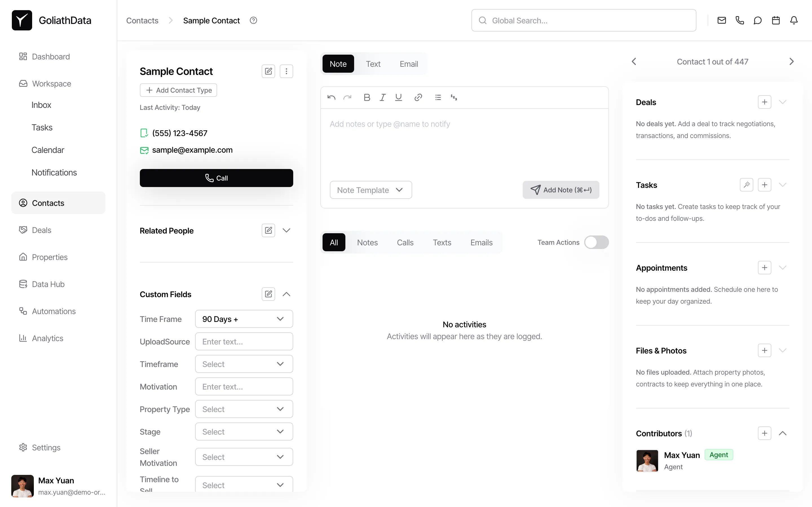Click the edit icon next to Sample Contact
Image resolution: width=812 pixels, height=507 pixels.
[268, 71]
